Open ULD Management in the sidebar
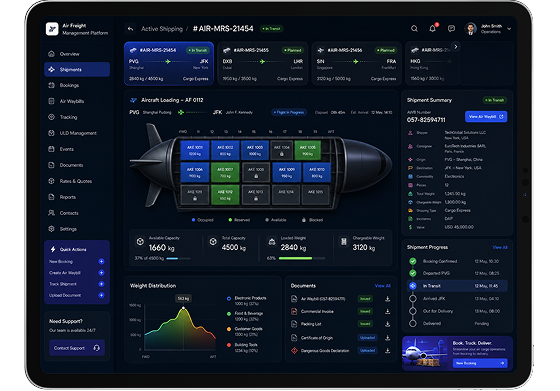The image size is (560, 391). click(77, 133)
